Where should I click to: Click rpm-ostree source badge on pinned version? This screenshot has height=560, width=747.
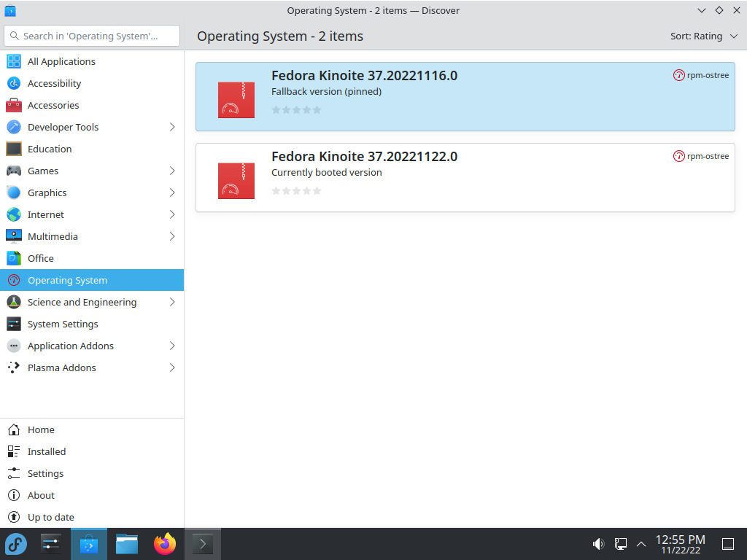(701, 75)
